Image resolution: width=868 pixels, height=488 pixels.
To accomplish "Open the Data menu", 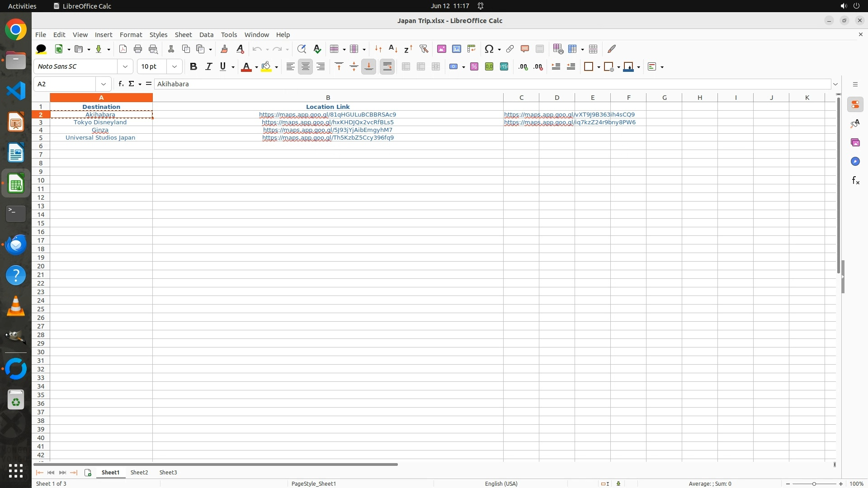I will [x=206, y=35].
